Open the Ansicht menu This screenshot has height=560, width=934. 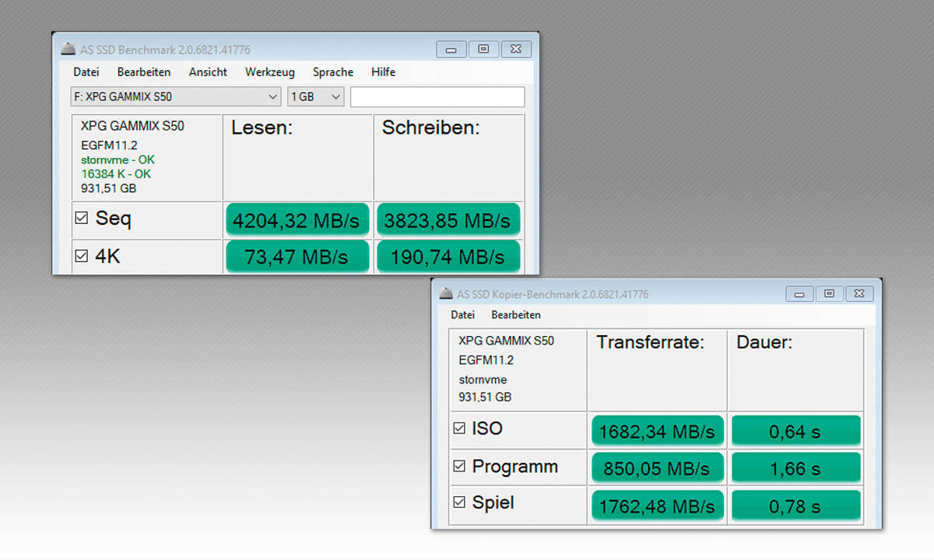coord(208,72)
